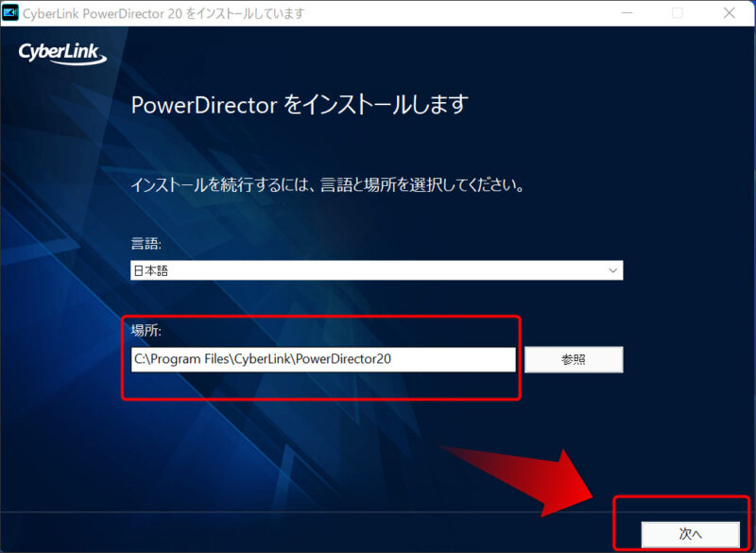This screenshot has height=553, width=756.
Task: Click the install location path field
Action: point(323,359)
